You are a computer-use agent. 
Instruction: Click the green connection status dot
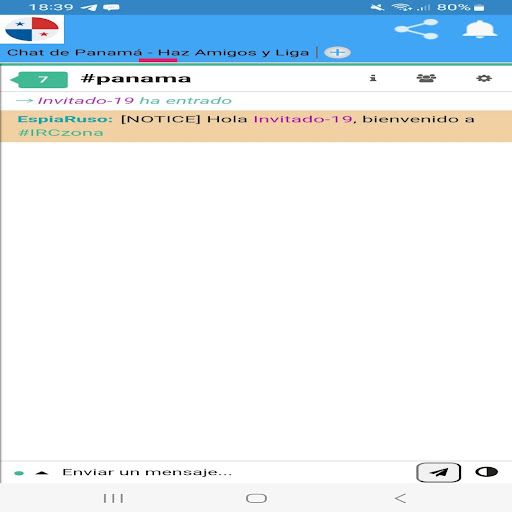pos(19,473)
